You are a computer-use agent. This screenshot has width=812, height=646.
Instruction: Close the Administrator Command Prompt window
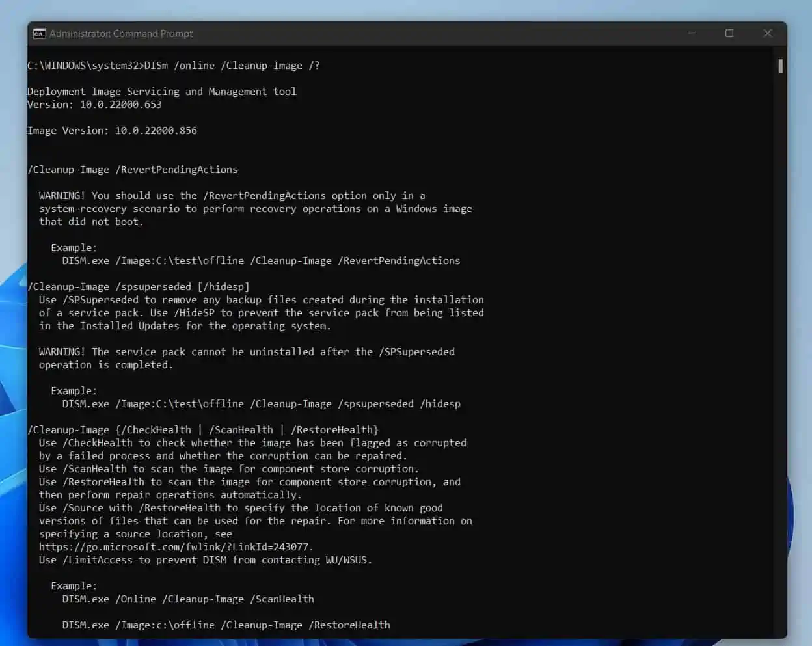(x=768, y=33)
